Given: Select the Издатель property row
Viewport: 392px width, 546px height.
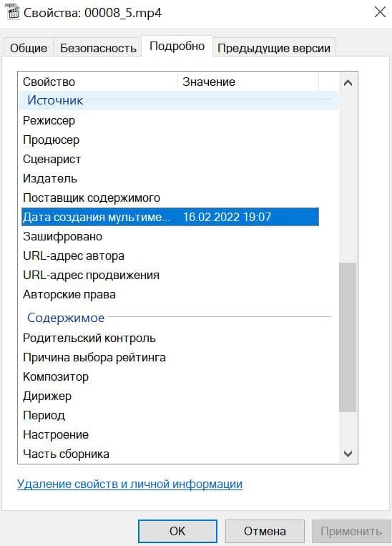Looking at the screenshot, I should click(x=170, y=179).
